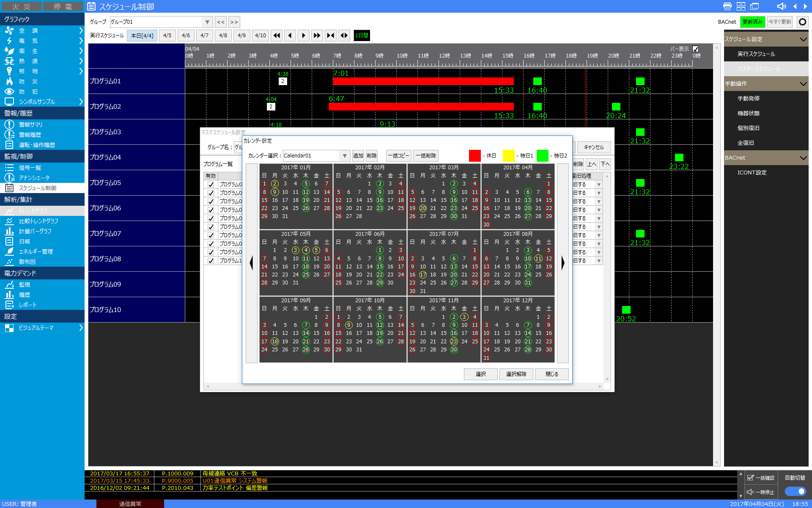Click the 一括コピー button
812x508 pixels.
click(x=399, y=156)
